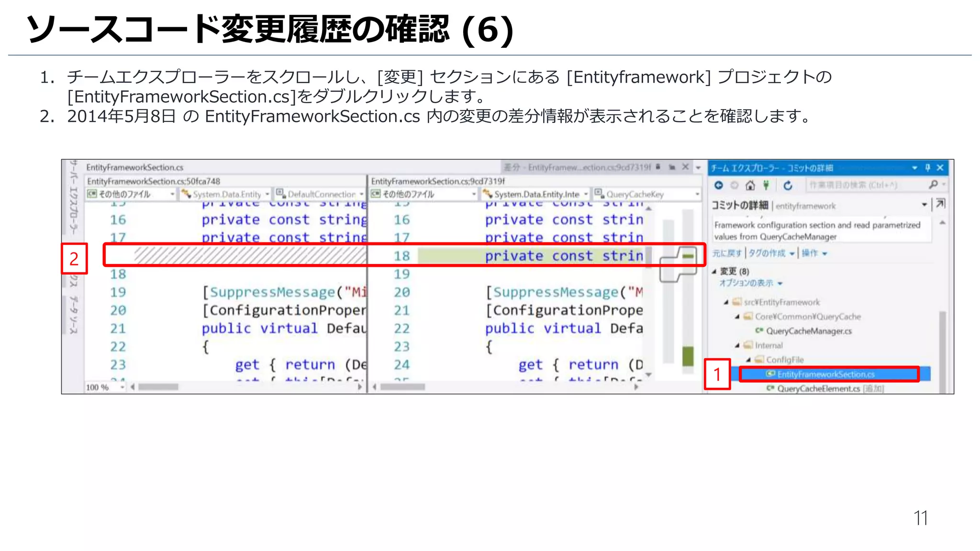Screen dimensions: 980x551
Task: Click SuppressMessage on left line 19
Action: (272, 292)
